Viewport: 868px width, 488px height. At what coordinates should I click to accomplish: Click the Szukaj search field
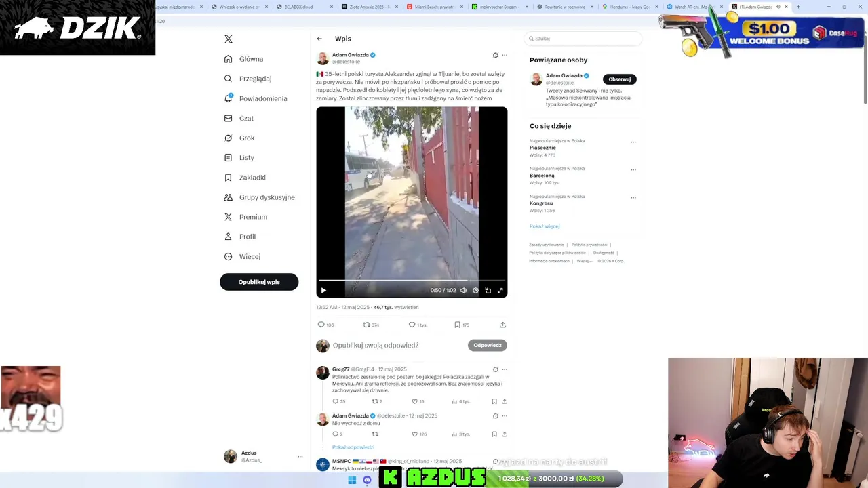pyautogui.click(x=583, y=39)
